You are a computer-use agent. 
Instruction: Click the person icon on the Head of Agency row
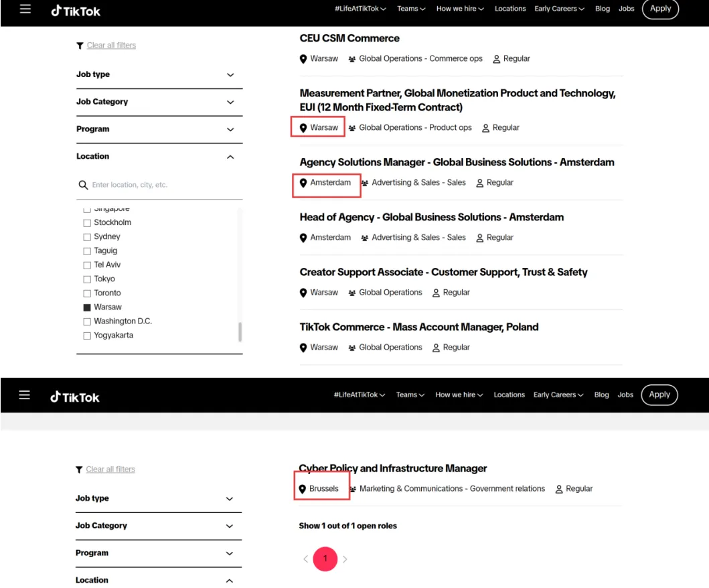coord(479,238)
